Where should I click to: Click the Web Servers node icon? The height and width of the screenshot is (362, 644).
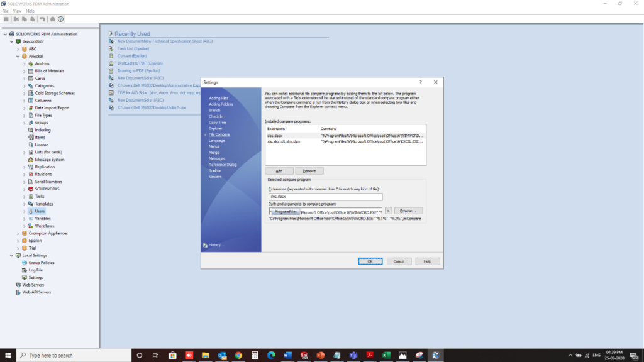18,285
